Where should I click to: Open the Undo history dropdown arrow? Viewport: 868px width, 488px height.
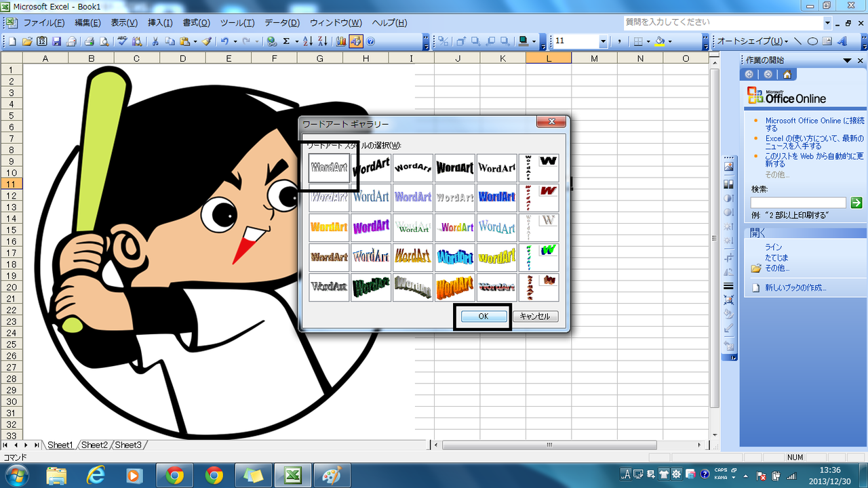[235, 41]
